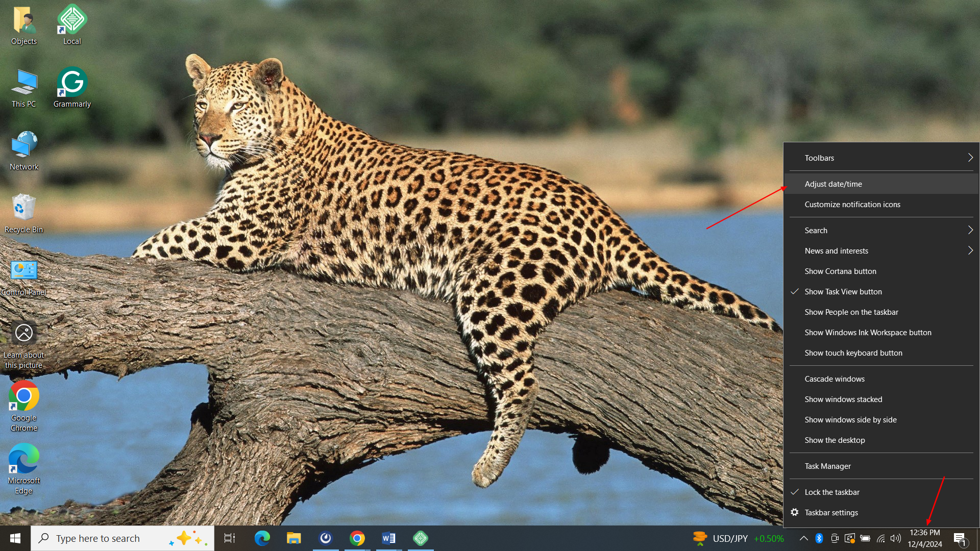Expand News and interests submenu
This screenshot has width=980, height=551.
pos(881,251)
